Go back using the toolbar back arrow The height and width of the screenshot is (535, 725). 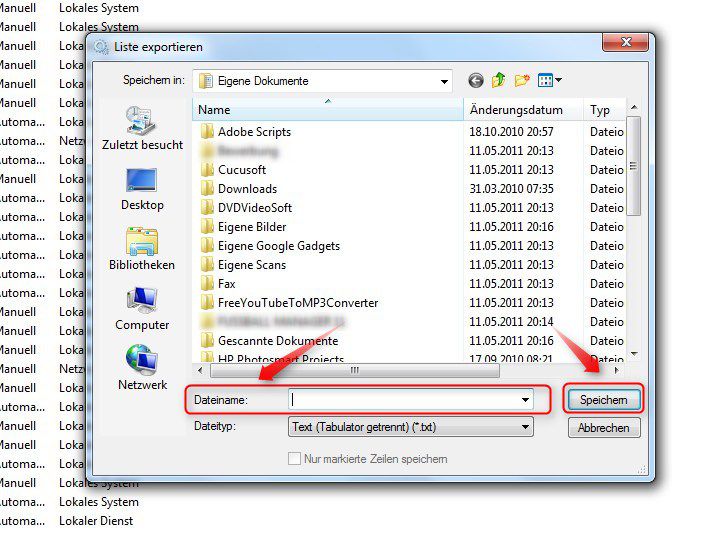click(x=476, y=81)
